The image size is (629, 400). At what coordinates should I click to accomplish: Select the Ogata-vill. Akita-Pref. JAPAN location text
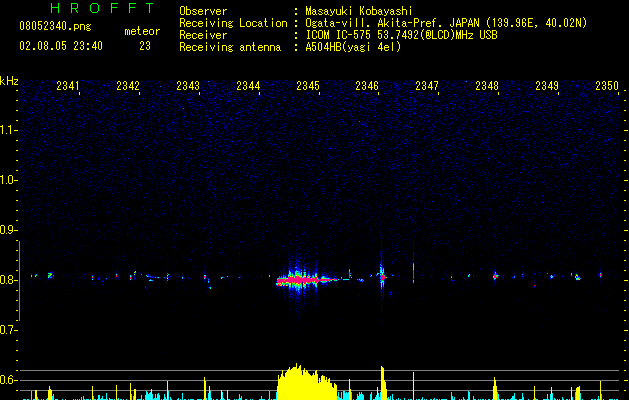click(446, 23)
